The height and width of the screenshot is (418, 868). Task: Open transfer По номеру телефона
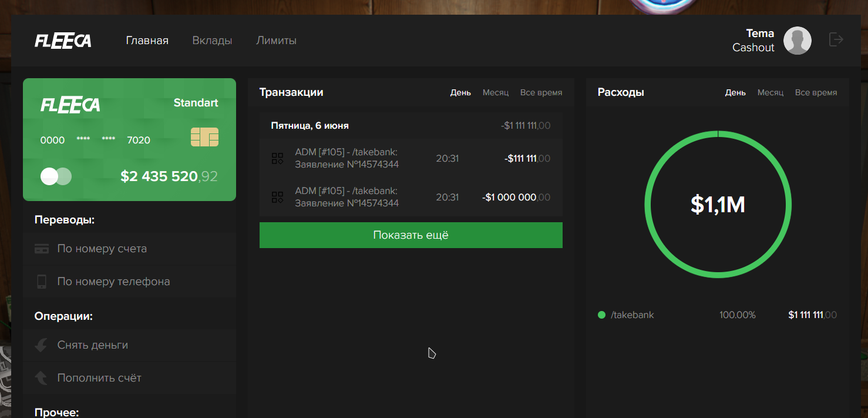pyautogui.click(x=129, y=282)
